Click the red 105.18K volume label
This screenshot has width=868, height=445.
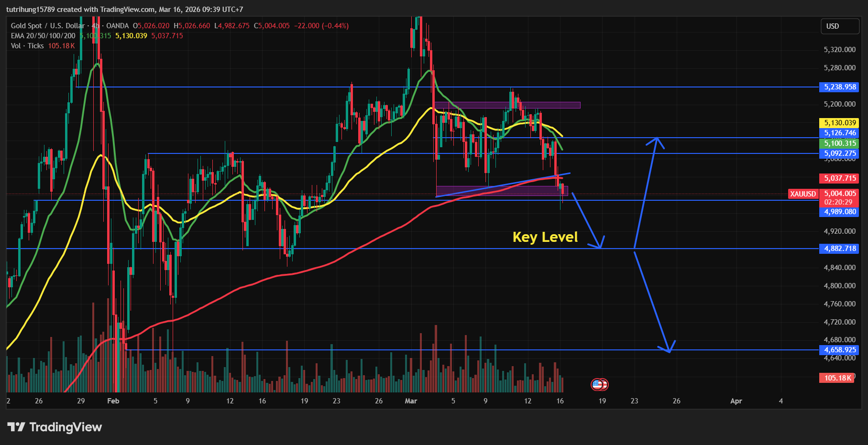[x=837, y=378]
